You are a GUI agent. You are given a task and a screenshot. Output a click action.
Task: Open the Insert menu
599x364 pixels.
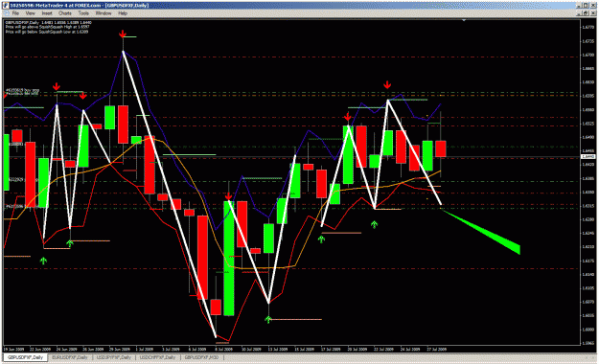(x=47, y=13)
